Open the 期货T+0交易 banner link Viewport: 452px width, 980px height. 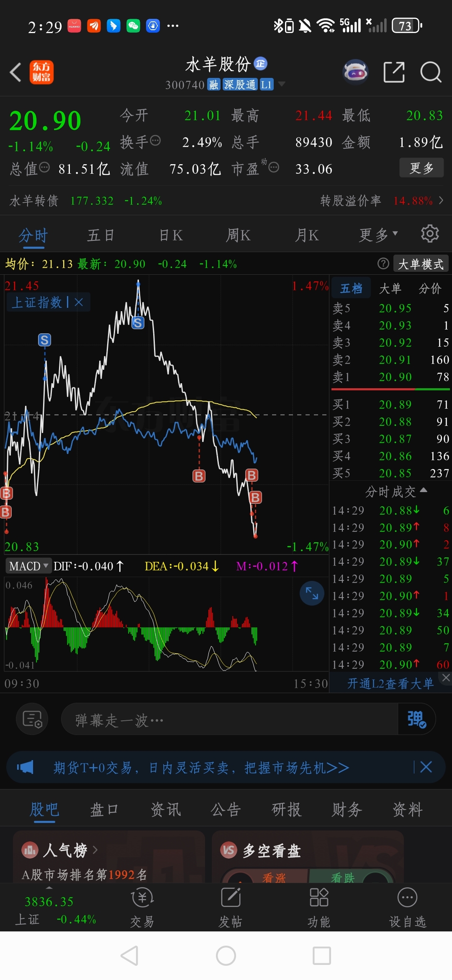point(201,767)
